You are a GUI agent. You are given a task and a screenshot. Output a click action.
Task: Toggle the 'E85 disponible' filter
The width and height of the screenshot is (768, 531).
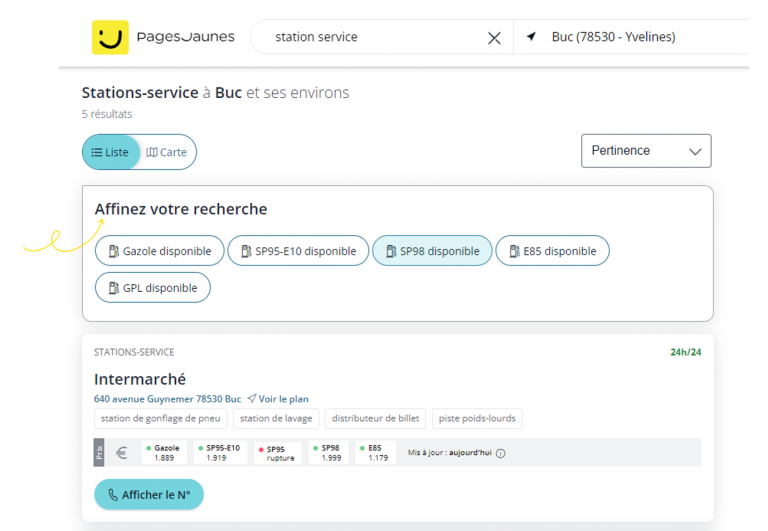tap(552, 251)
